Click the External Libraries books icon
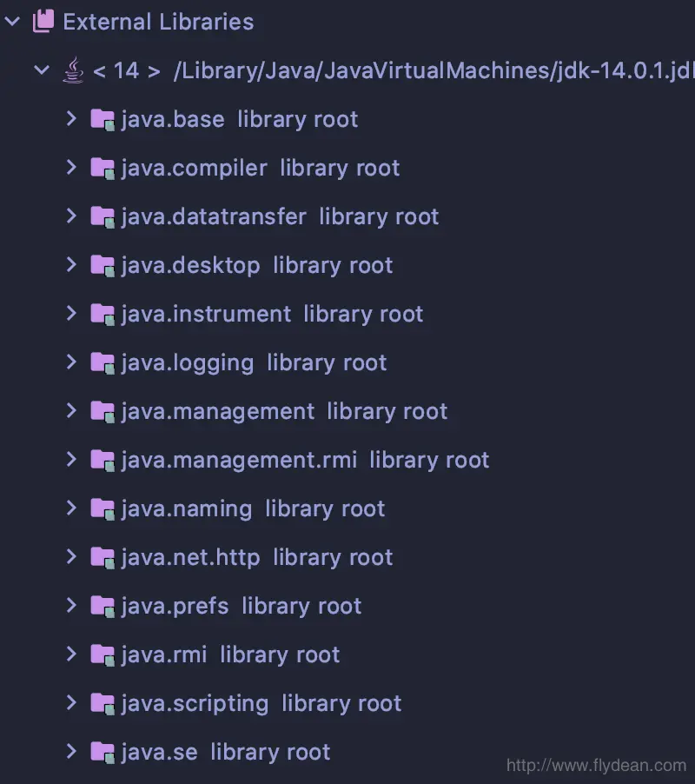Image resolution: width=695 pixels, height=784 pixels. (43, 21)
